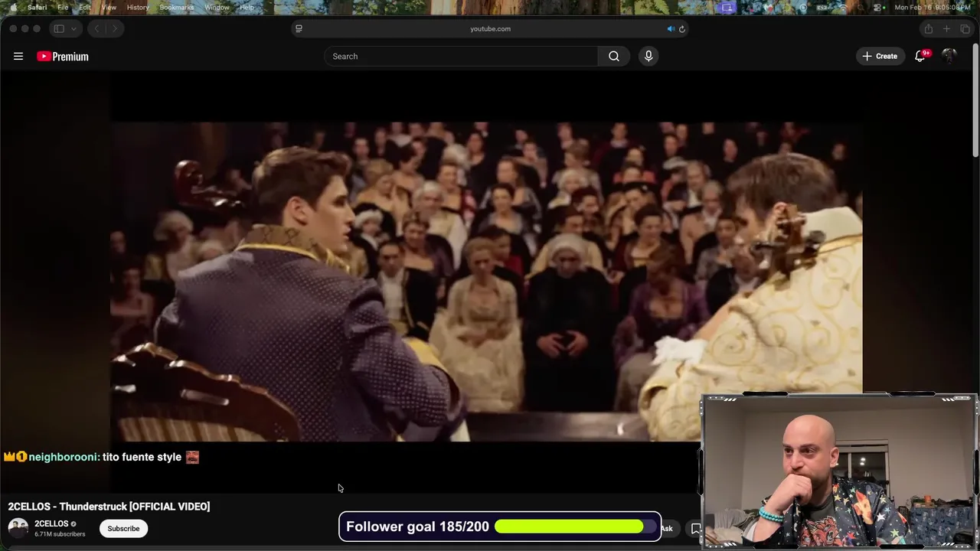Click the search magnifier button

click(614, 56)
